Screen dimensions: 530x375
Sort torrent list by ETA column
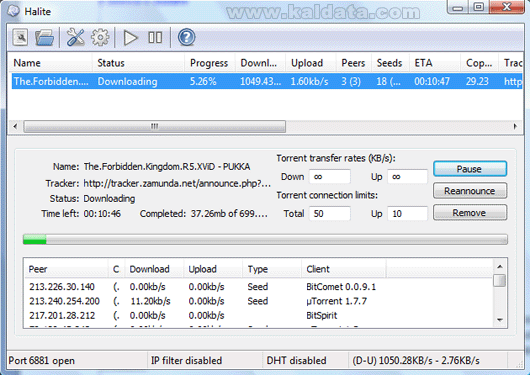435,63
